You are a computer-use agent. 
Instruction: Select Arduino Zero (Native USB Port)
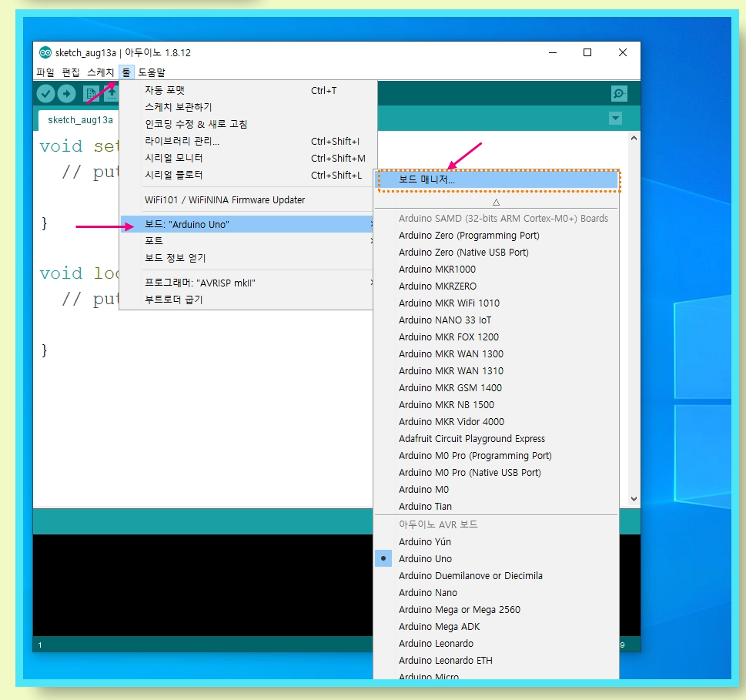(x=497, y=253)
